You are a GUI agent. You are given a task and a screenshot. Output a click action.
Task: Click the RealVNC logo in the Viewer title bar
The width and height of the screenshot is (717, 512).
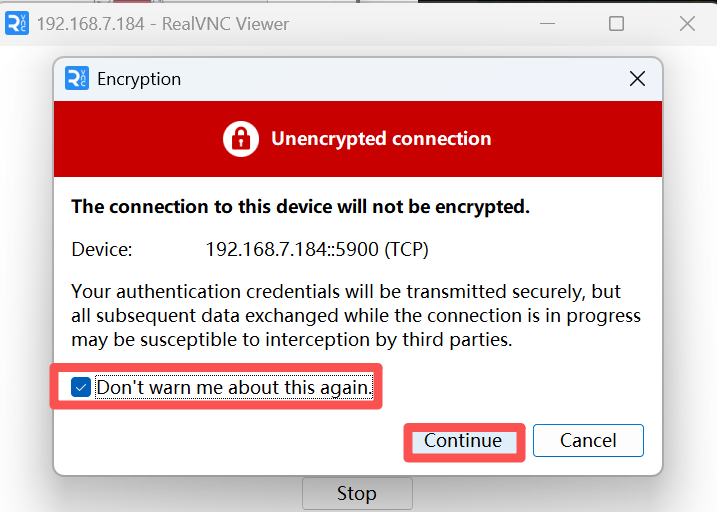[x=17, y=23]
